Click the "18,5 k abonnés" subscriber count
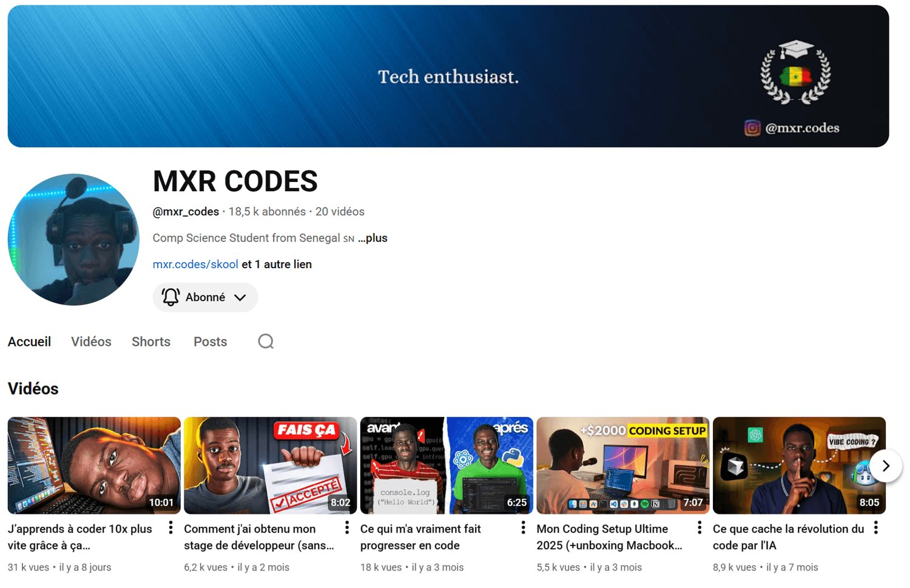 coord(267,212)
